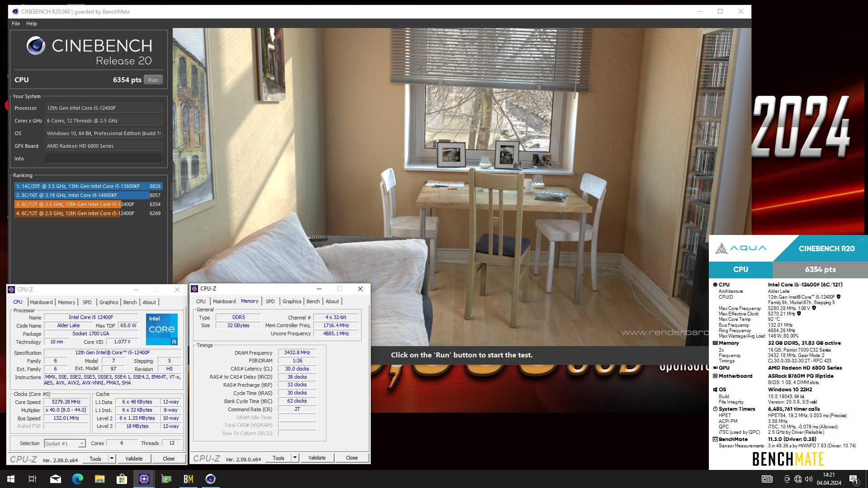
Task: Close the BenchMate result overlay
Action: point(862,239)
